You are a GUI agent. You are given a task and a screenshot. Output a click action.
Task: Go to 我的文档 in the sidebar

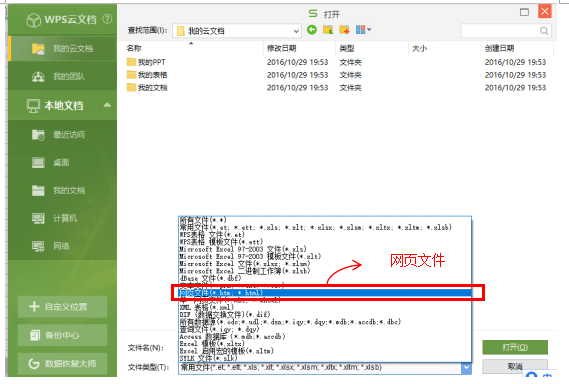[x=62, y=190]
